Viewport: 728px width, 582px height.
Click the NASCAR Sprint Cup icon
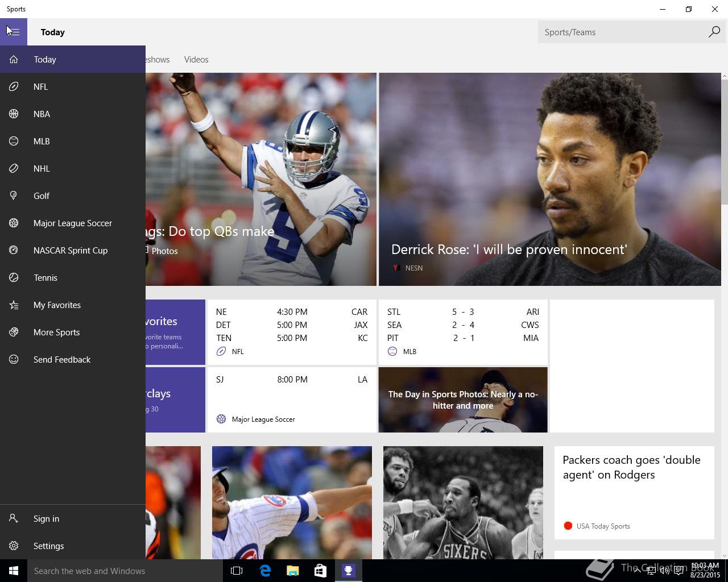click(14, 250)
